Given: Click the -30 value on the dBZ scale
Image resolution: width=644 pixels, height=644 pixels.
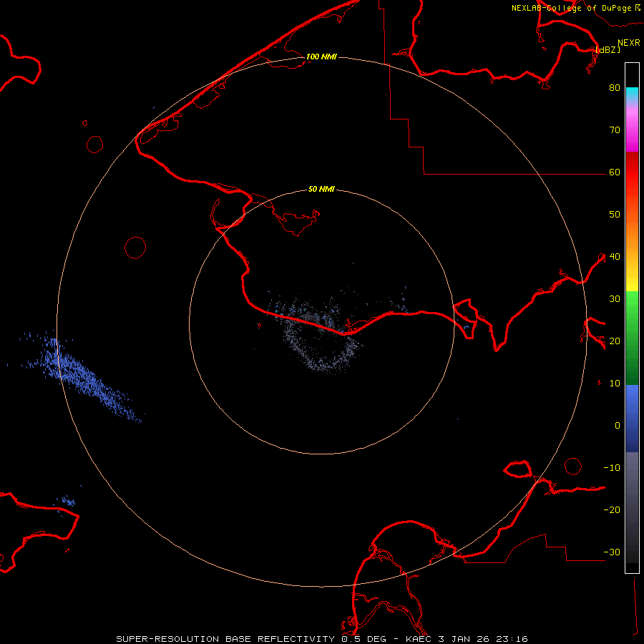Looking at the screenshot, I should [x=612, y=552].
